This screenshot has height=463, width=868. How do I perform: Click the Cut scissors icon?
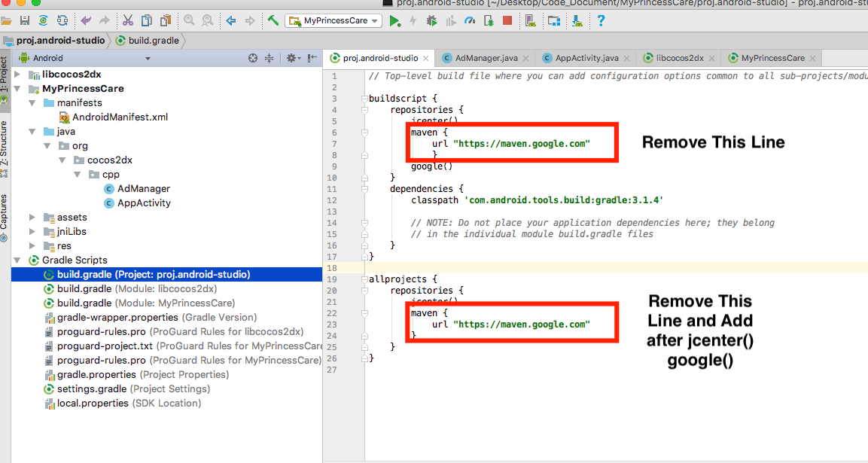coord(127,21)
